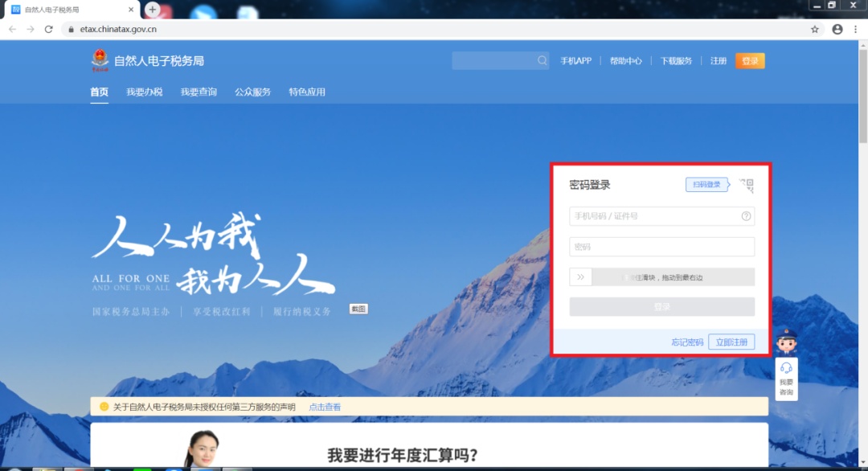Click the 我要进行年度汇算吗? heading
This screenshot has width=868, height=471.
(403, 456)
